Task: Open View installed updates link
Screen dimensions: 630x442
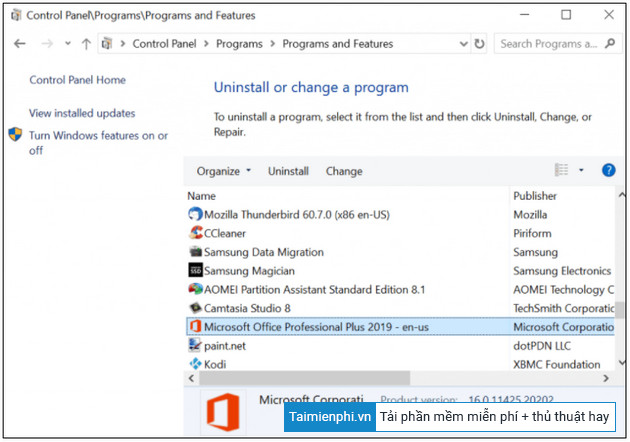Action: point(82,113)
